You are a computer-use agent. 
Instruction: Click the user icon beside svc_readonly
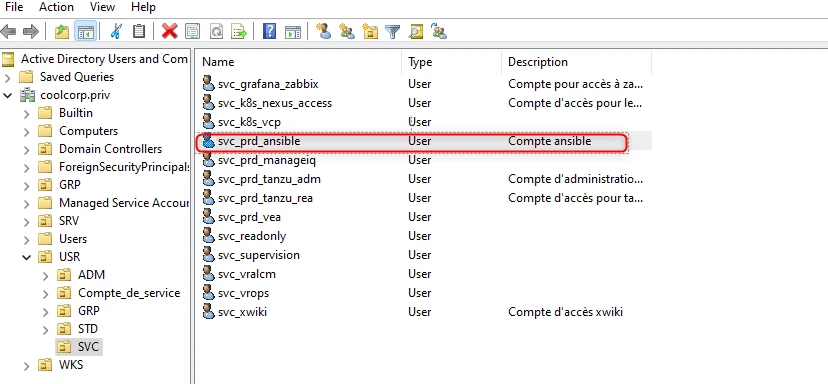[x=209, y=236]
